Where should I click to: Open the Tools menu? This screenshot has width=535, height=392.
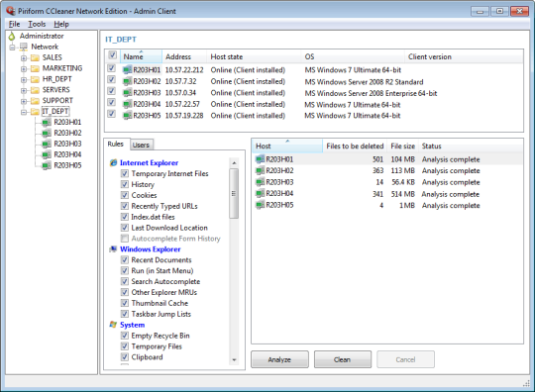point(37,24)
